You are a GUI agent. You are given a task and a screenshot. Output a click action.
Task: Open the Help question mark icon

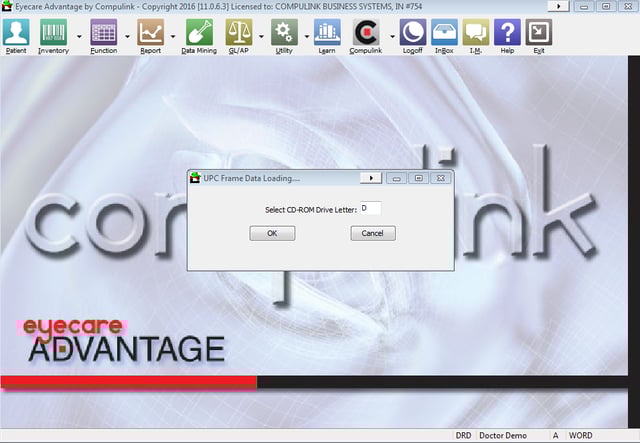pos(507,32)
